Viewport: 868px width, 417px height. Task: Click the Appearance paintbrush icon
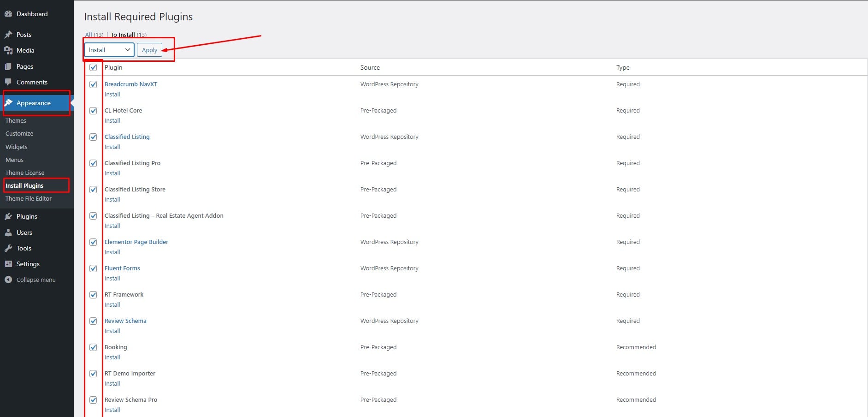tap(8, 103)
